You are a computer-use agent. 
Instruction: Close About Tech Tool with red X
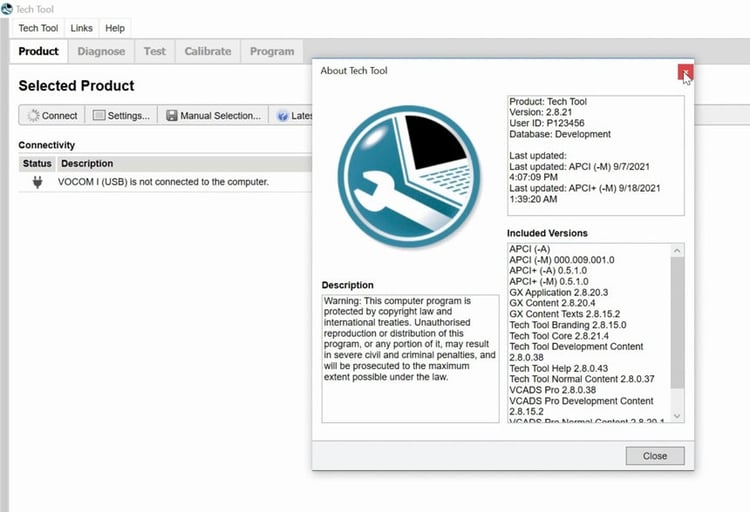[x=685, y=72]
